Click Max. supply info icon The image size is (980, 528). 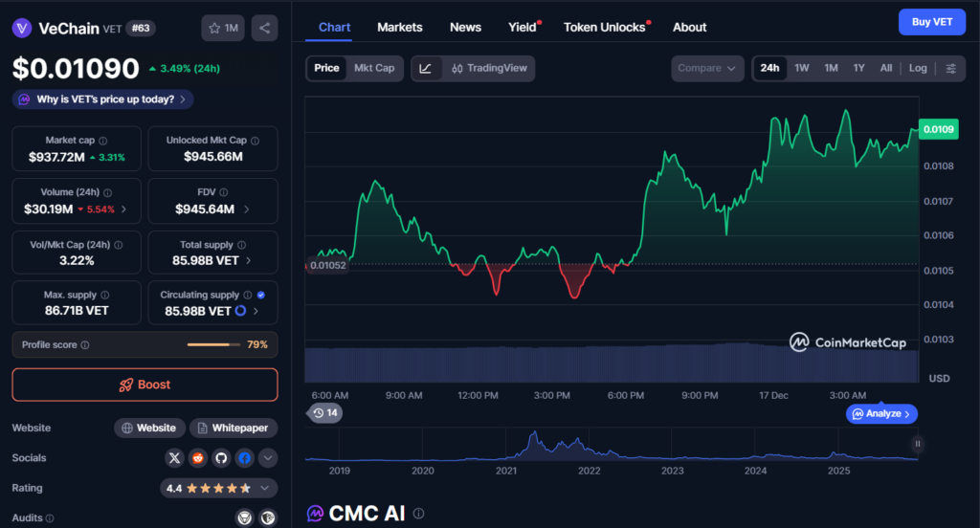click(105, 295)
